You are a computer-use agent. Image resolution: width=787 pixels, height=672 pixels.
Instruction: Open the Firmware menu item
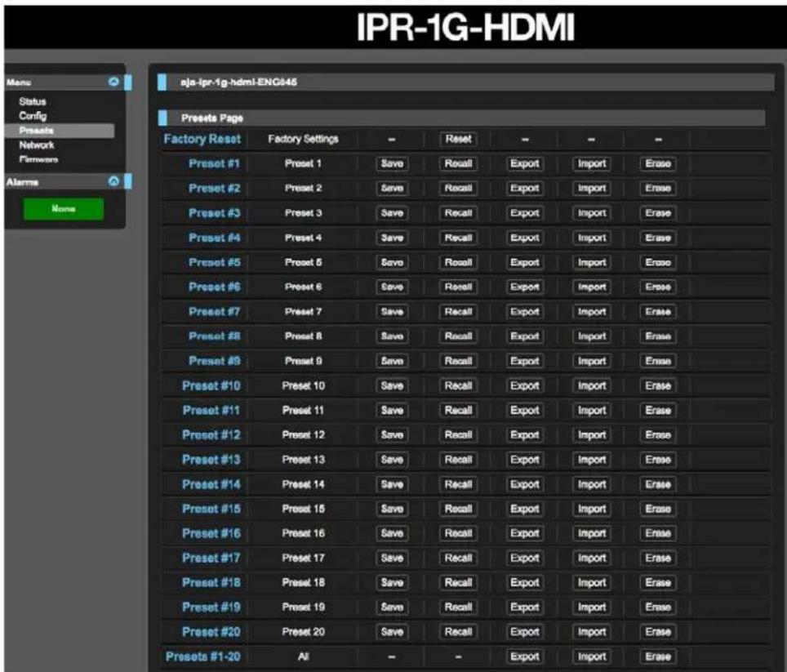38,159
